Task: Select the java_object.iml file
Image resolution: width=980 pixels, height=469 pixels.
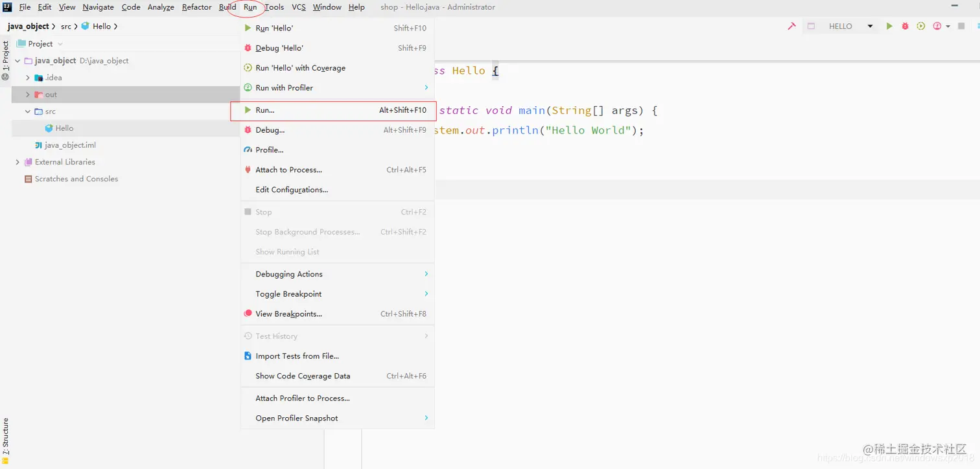Action: 70,145
